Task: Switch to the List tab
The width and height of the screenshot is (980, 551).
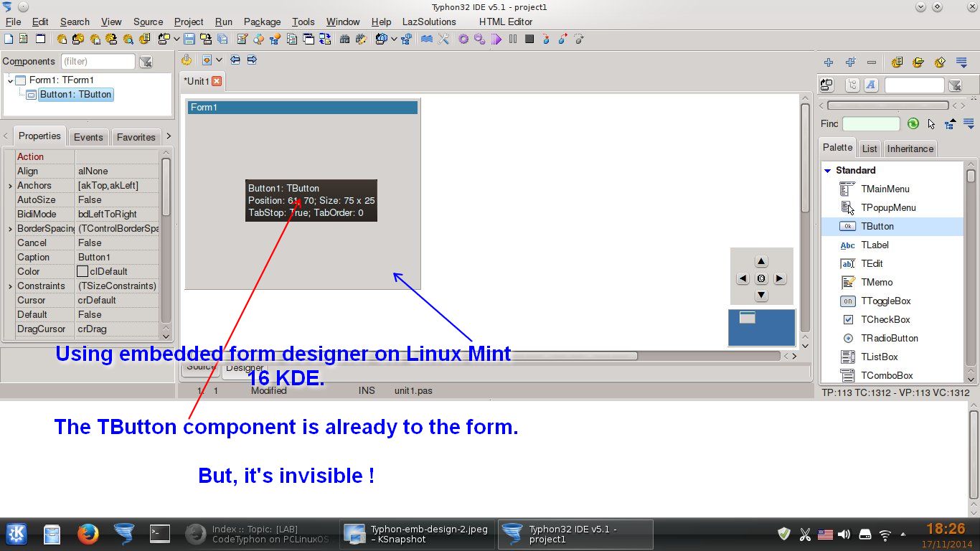Action: pyautogui.click(x=870, y=149)
